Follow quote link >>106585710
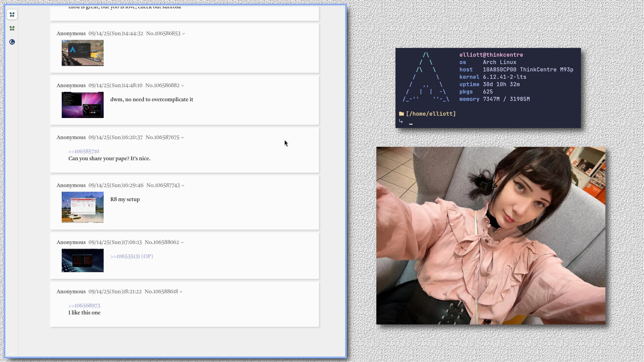 tap(84, 152)
